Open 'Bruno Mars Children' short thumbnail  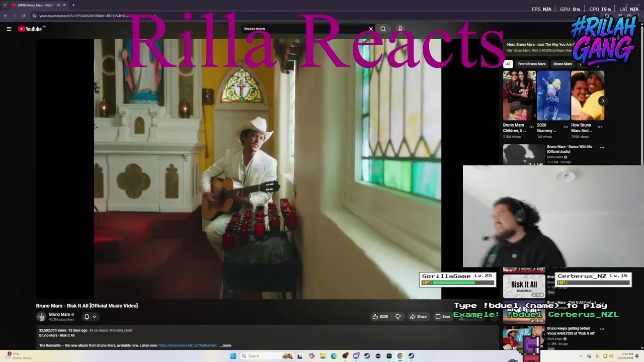click(519, 96)
